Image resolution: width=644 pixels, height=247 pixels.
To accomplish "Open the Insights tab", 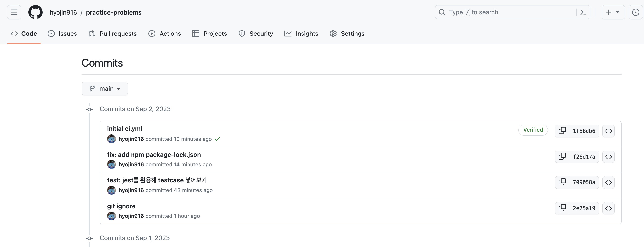I will [x=301, y=34].
